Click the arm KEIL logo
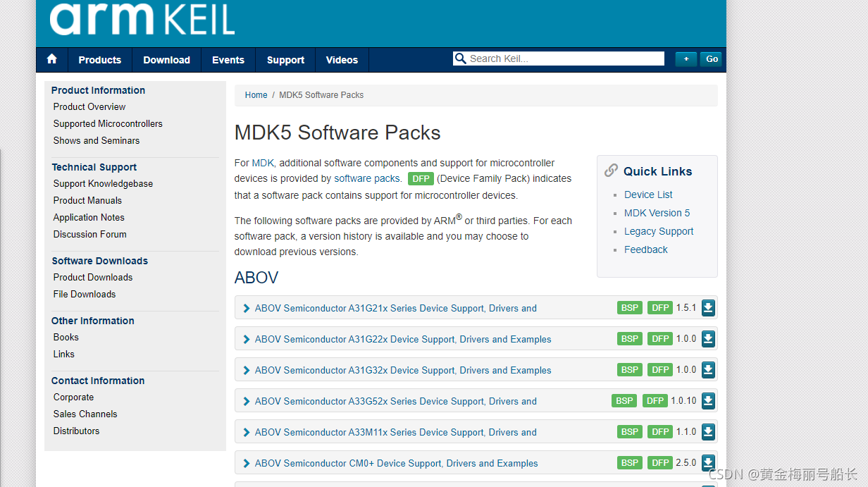Viewport: 868px width, 487px height. [x=142, y=19]
